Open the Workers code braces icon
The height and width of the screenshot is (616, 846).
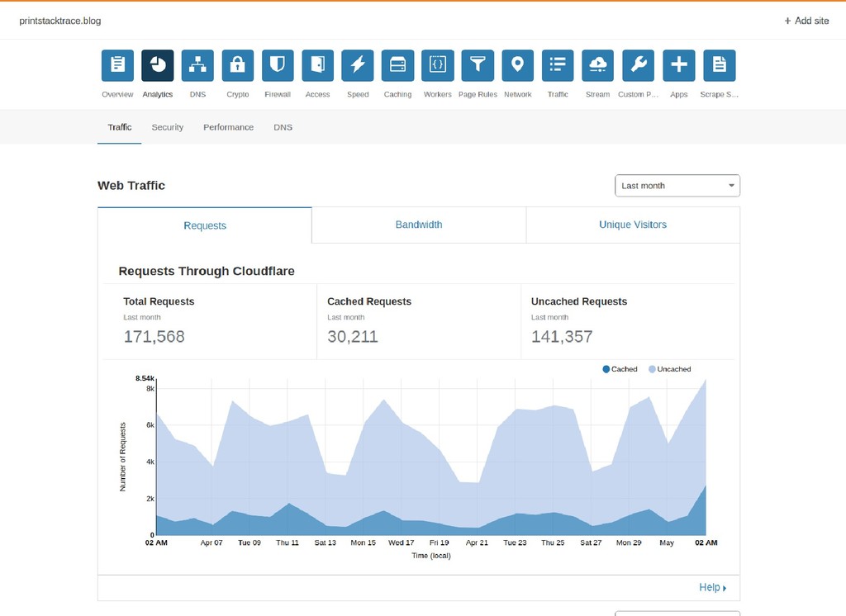[x=438, y=65]
